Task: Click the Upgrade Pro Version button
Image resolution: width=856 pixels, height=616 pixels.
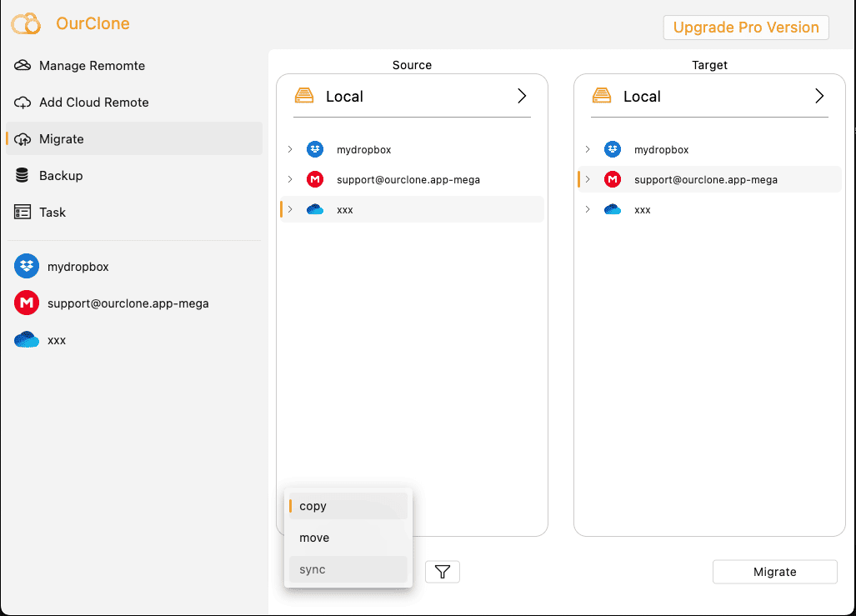Action: point(746,28)
